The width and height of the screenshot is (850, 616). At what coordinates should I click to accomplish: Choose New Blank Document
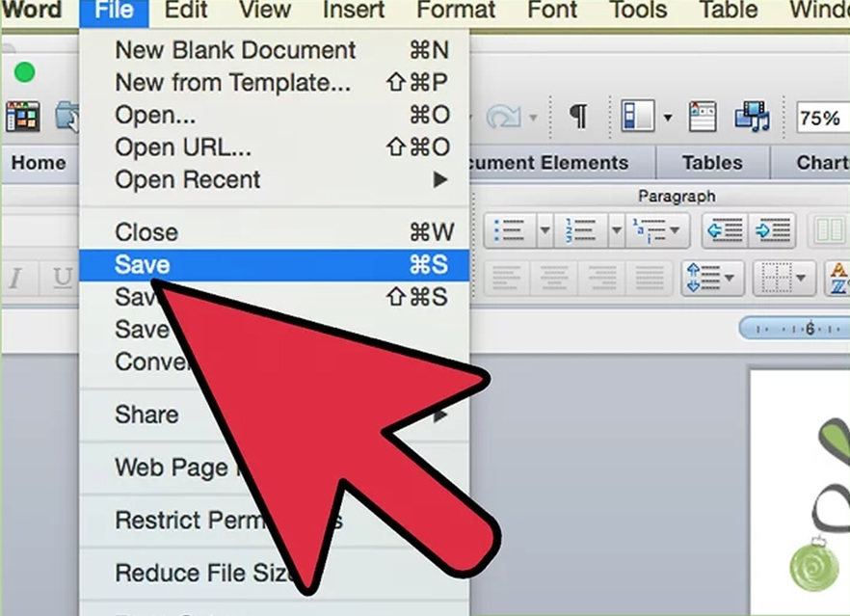pyautogui.click(x=234, y=49)
